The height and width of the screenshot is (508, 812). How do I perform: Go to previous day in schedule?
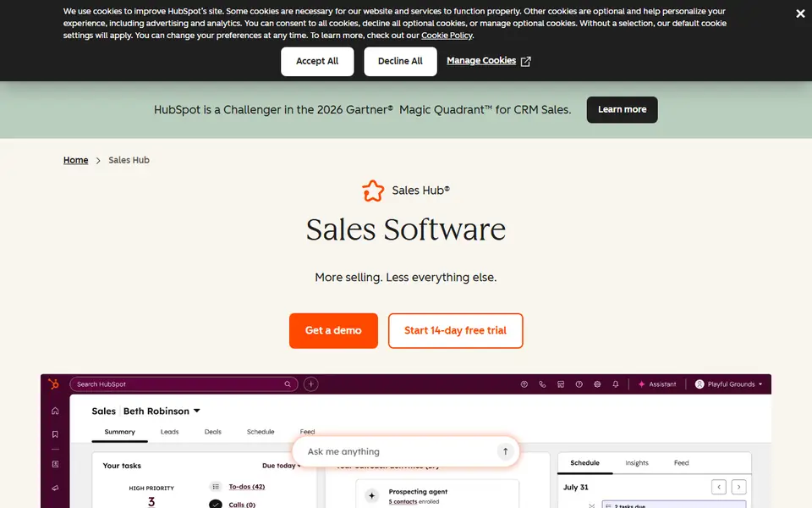(x=719, y=488)
